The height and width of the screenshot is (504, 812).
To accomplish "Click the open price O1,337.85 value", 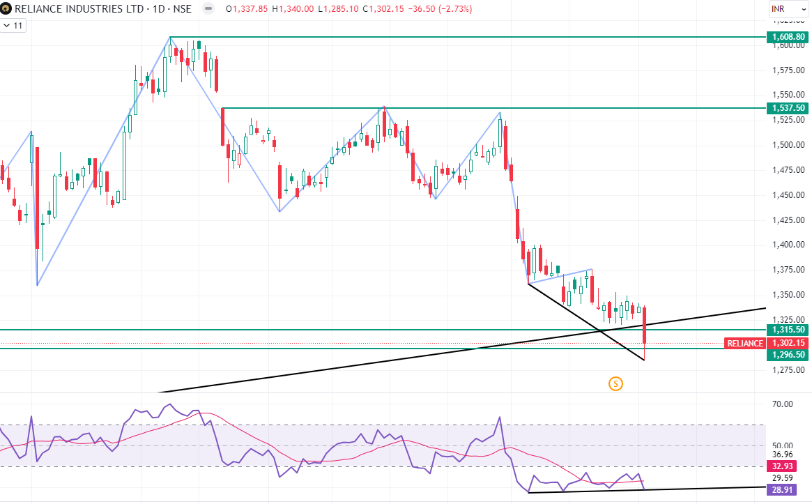I will coord(247,9).
